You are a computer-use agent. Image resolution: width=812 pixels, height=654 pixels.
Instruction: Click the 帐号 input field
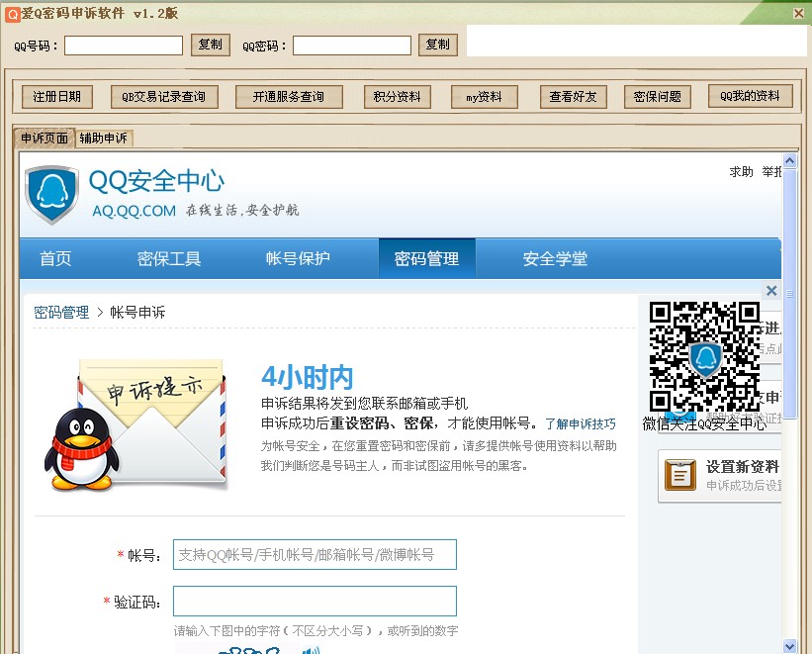(x=315, y=554)
